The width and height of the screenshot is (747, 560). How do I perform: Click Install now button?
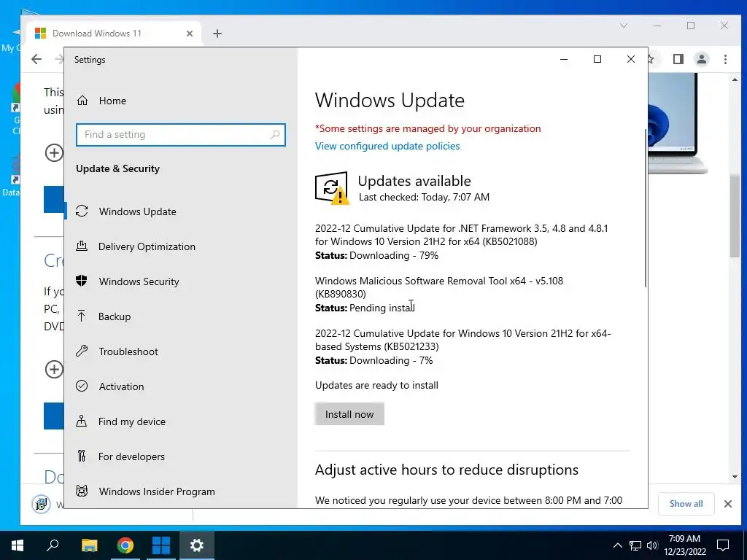pos(349,414)
